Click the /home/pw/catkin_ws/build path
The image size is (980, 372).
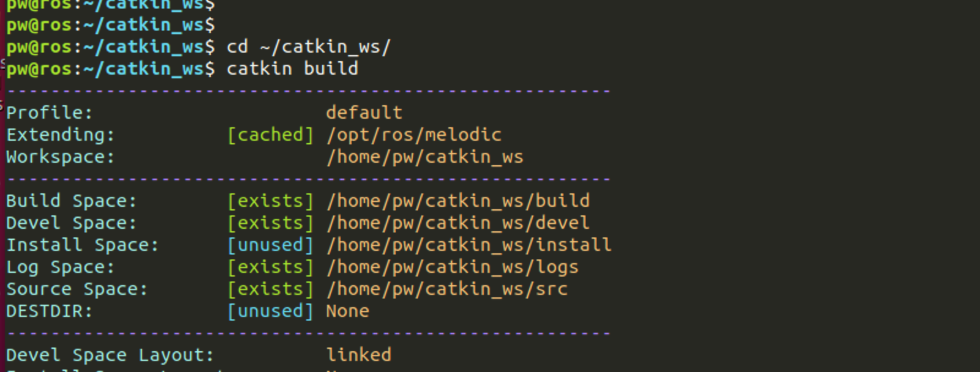pos(458,201)
